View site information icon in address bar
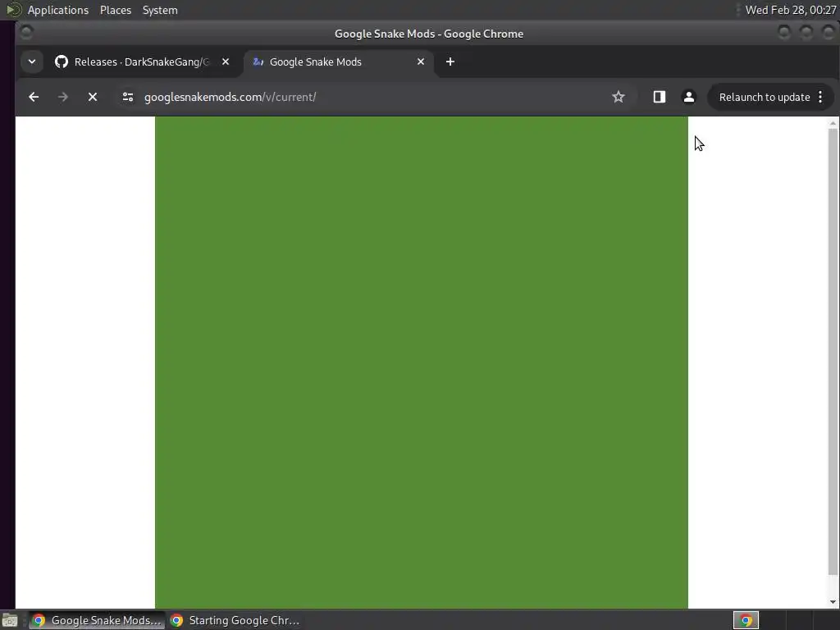 [127, 97]
